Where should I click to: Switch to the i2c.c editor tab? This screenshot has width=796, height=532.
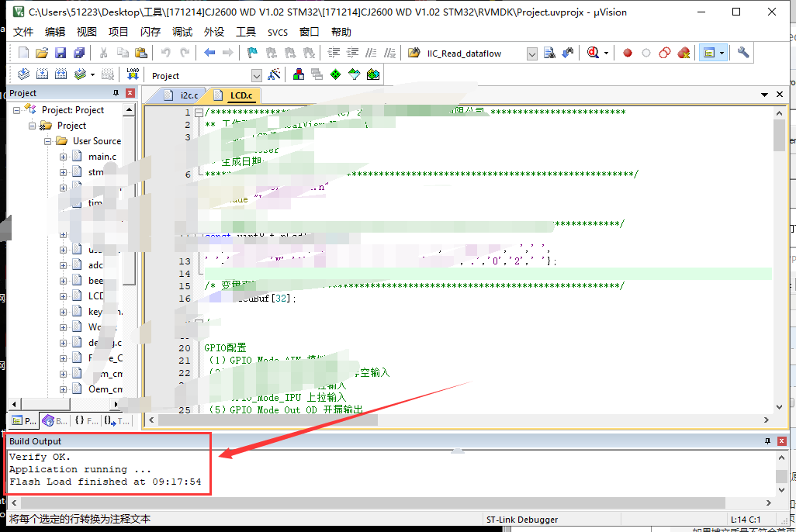click(x=183, y=95)
